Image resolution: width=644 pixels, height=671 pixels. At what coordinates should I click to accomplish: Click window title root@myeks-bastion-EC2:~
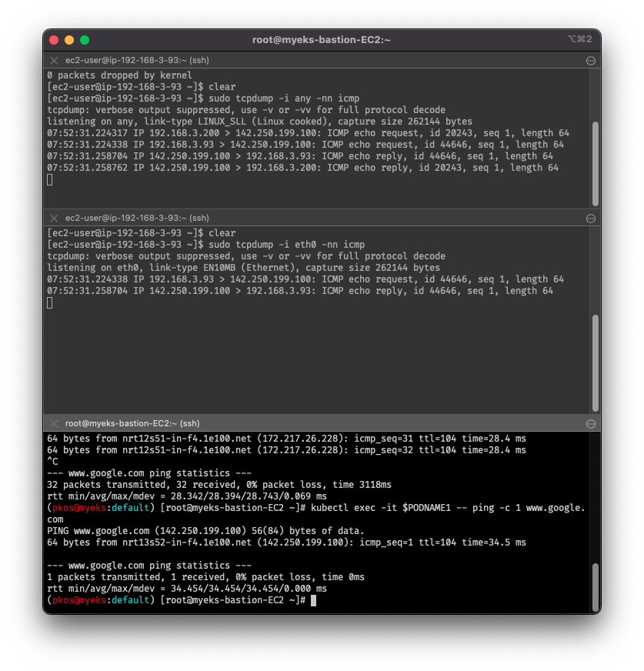(x=322, y=40)
